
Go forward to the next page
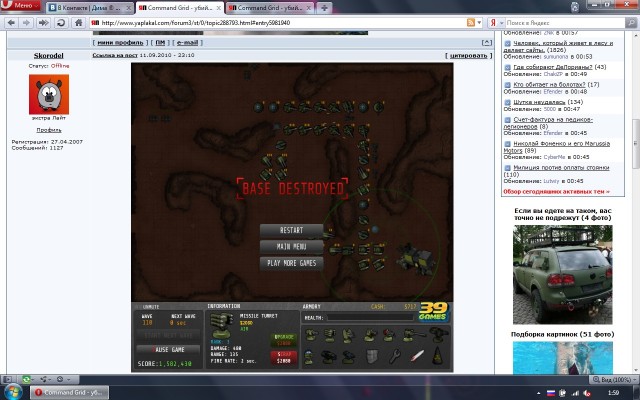[26, 23]
